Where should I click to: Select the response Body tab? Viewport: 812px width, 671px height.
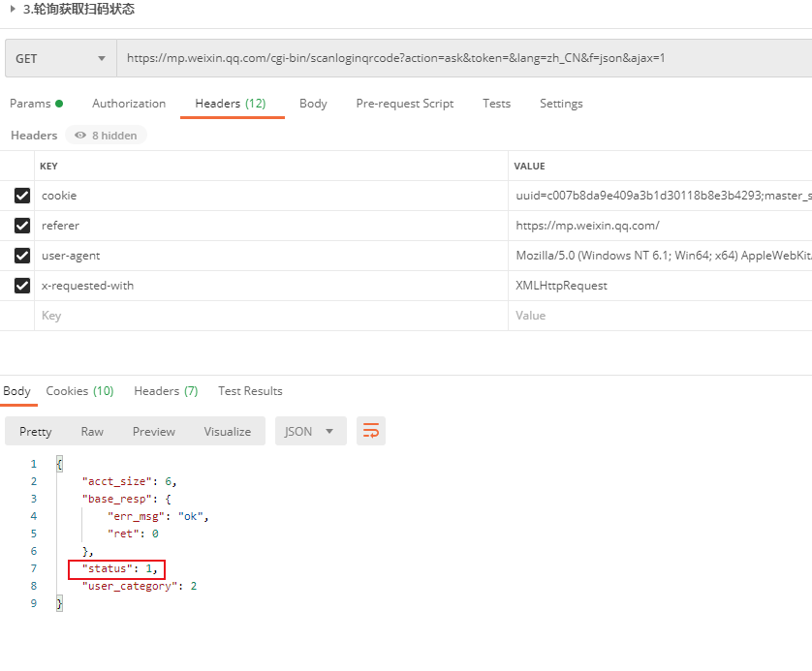coord(17,391)
